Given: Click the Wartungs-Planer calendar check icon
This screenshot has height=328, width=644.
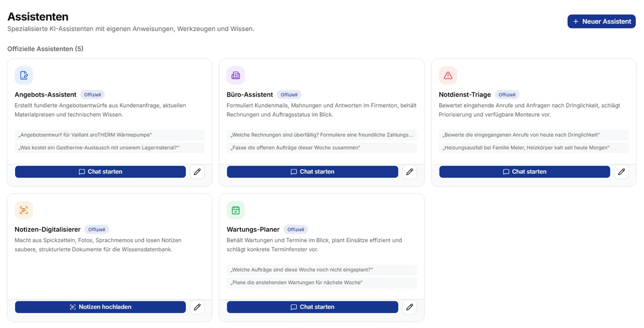Looking at the screenshot, I should (x=236, y=210).
